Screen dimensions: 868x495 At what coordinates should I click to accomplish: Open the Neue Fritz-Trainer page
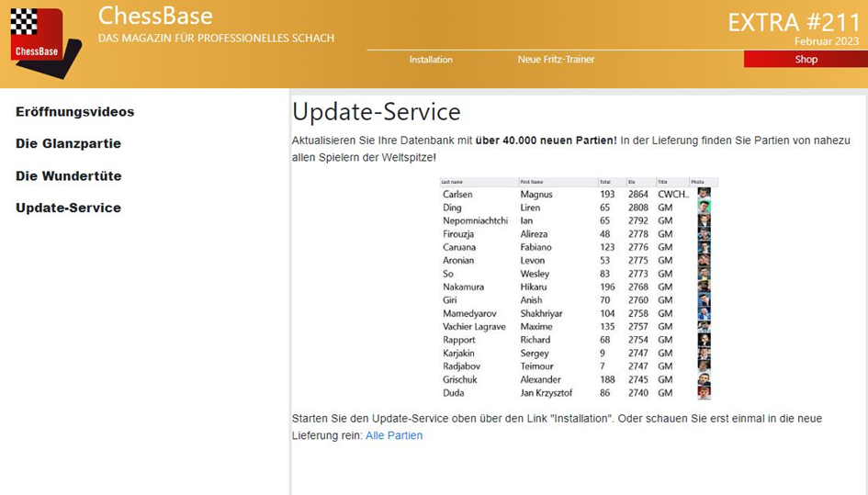tap(556, 60)
